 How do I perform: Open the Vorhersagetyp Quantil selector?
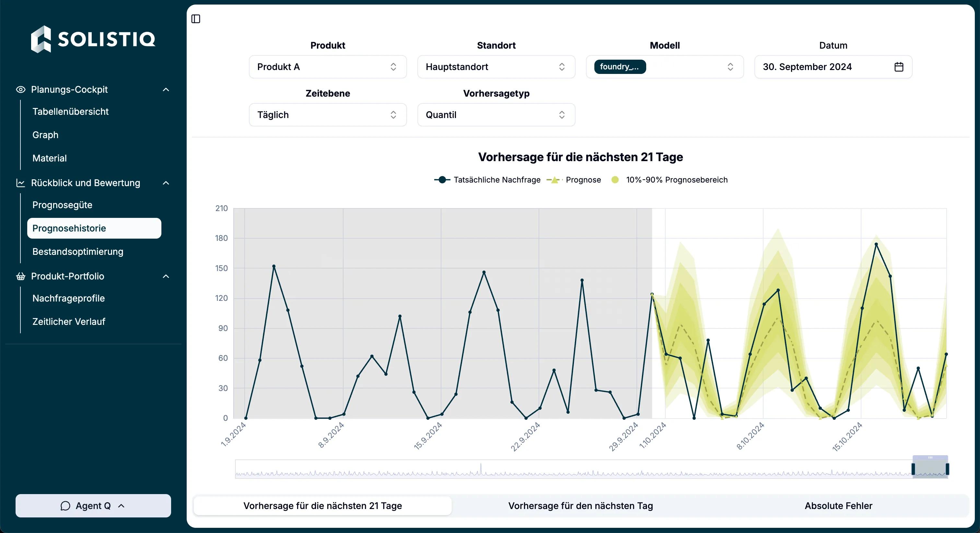496,115
